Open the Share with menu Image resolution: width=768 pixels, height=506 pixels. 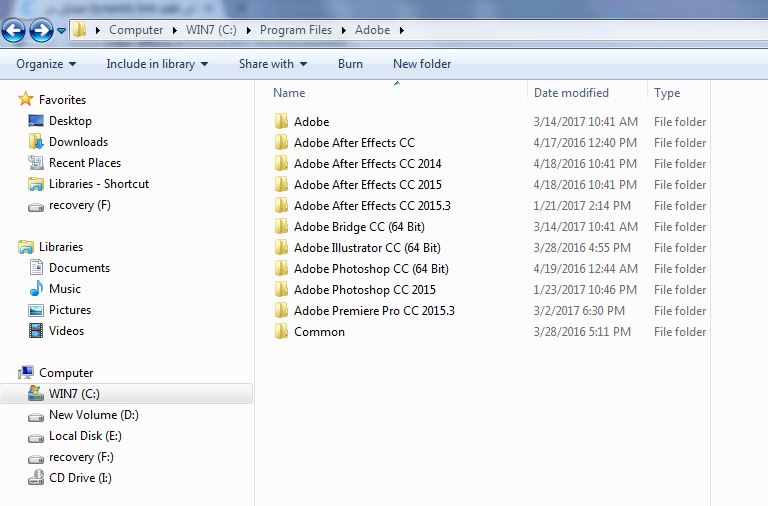coord(273,64)
